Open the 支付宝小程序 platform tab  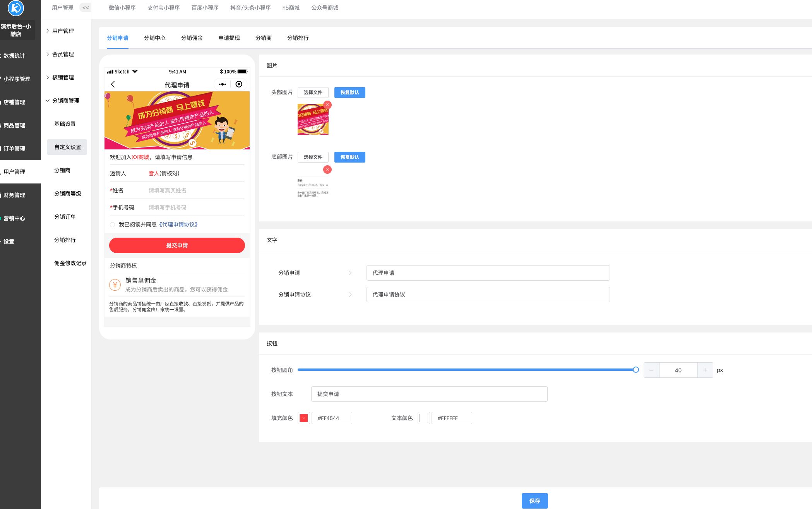[x=163, y=8]
